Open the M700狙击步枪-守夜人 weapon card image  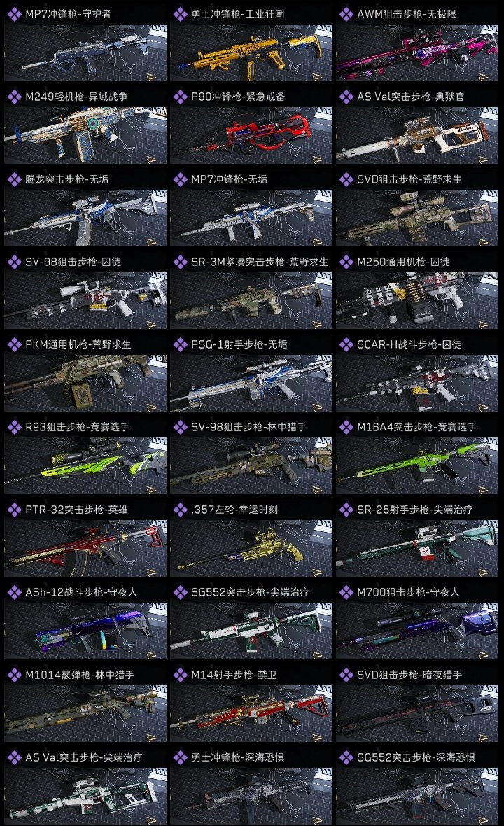[417, 631]
